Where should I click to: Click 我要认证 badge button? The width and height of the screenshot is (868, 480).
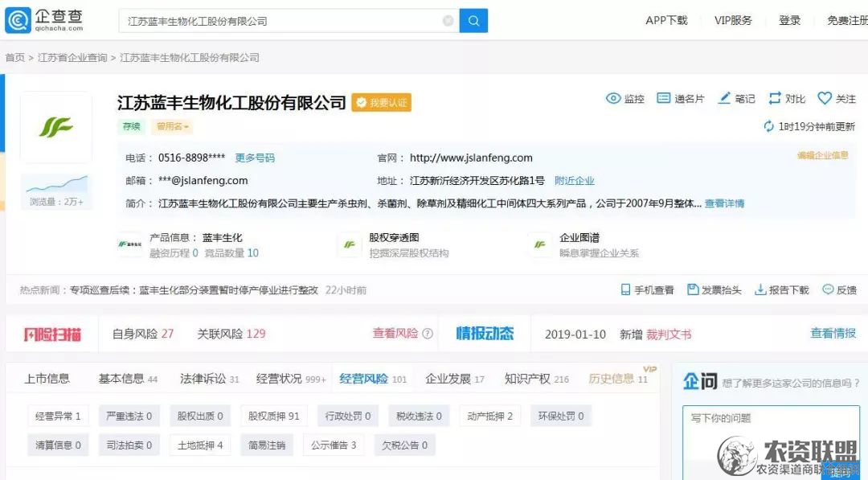pyautogui.click(x=382, y=102)
